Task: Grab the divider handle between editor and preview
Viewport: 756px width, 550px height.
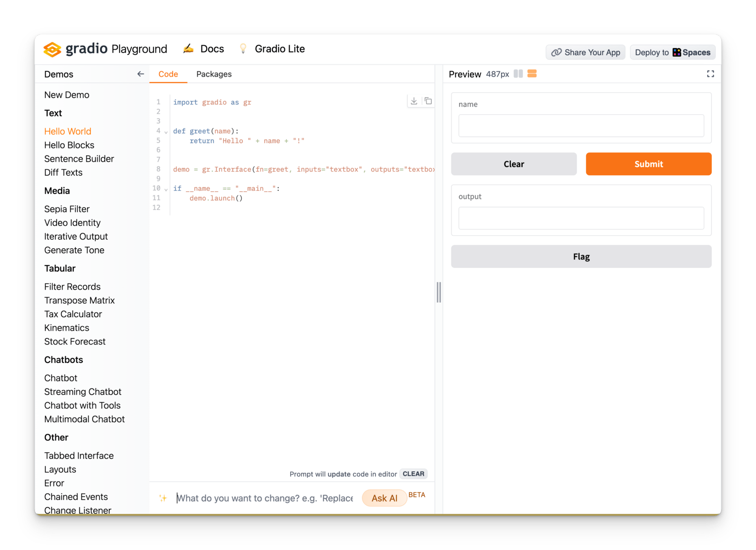Action: [439, 292]
